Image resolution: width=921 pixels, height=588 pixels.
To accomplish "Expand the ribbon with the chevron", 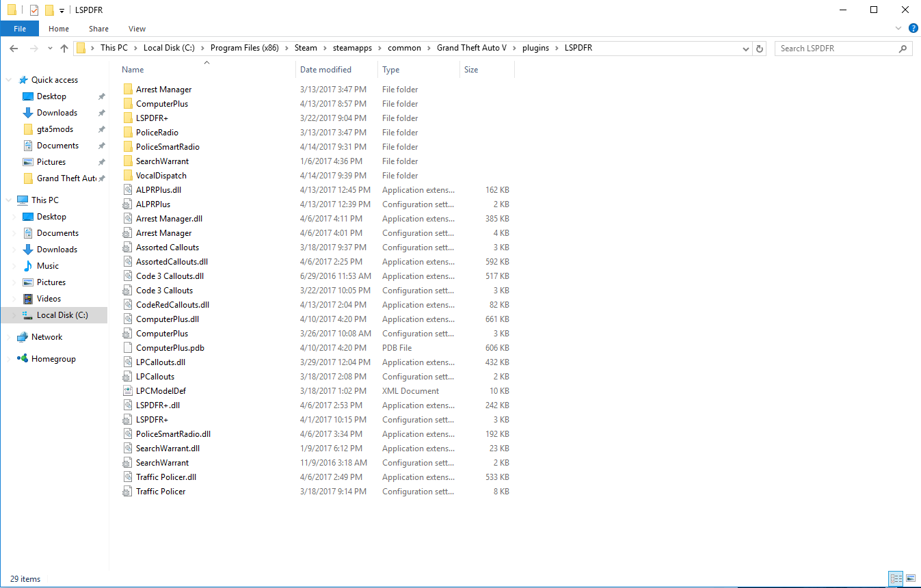I will pos(898,29).
